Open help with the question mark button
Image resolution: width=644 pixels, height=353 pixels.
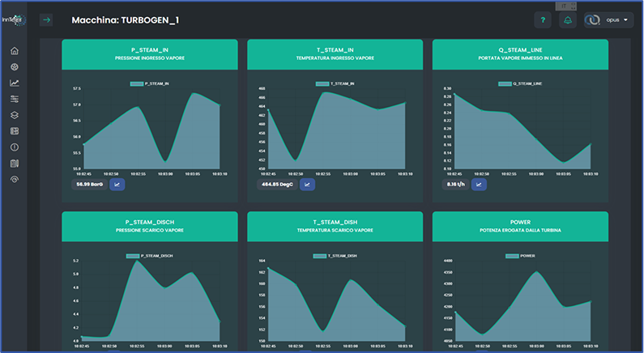[x=543, y=19]
